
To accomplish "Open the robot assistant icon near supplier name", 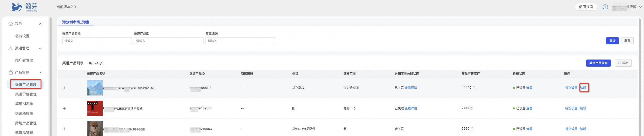I will (605, 7).
